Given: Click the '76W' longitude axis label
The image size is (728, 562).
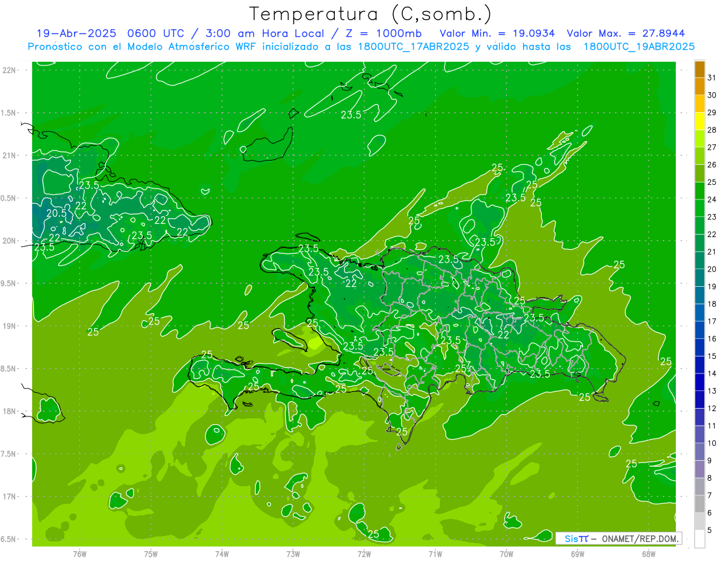Looking at the screenshot, I should point(79,554).
